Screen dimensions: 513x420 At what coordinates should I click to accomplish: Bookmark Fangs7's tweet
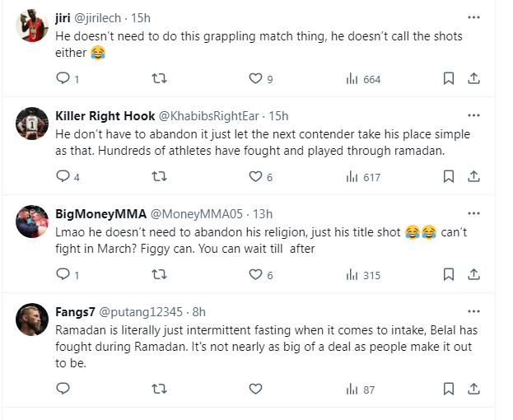[449, 389]
